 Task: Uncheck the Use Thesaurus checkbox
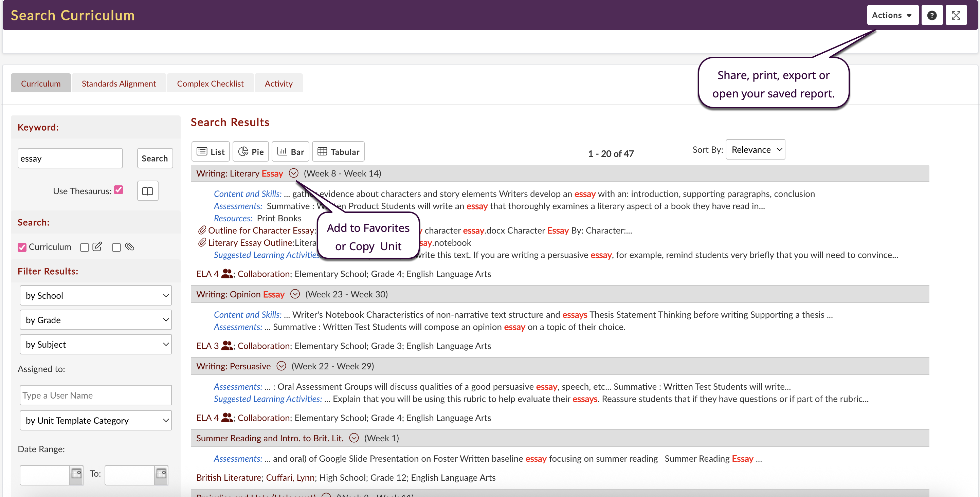(119, 190)
